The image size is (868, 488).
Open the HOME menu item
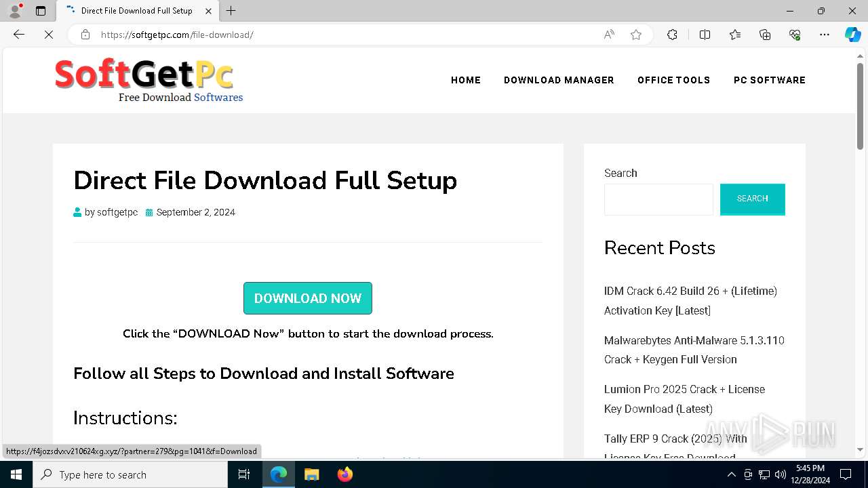[x=466, y=80]
